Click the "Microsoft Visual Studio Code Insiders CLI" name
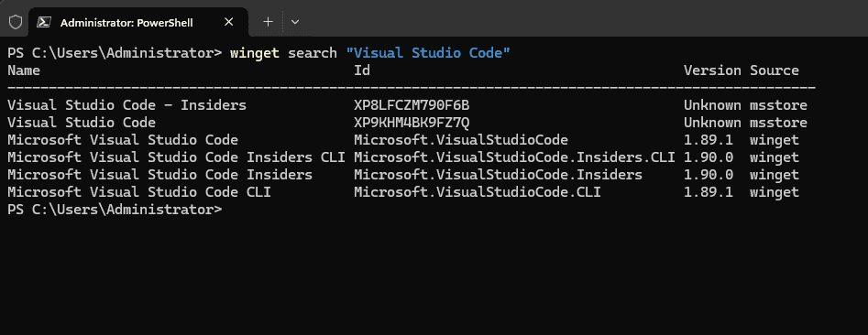 pos(177,157)
